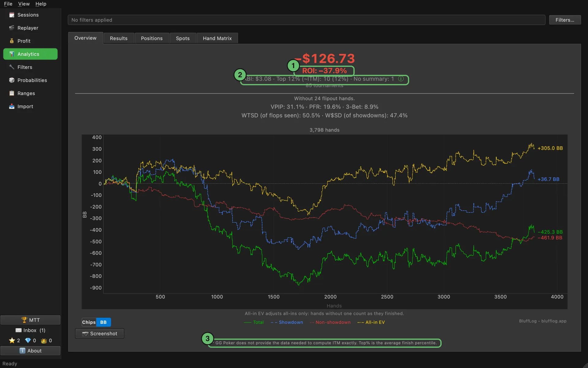Image resolution: width=588 pixels, height=368 pixels.
Task: Click the About info icon
Action: click(x=22, y=351)
